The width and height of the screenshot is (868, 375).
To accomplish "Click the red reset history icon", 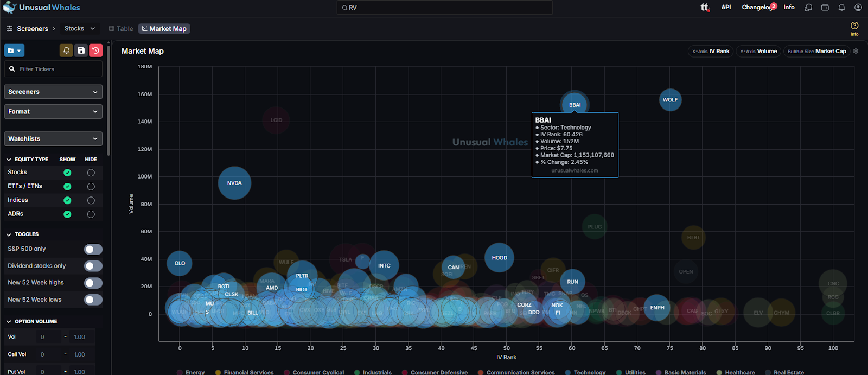I will [95, 50].
